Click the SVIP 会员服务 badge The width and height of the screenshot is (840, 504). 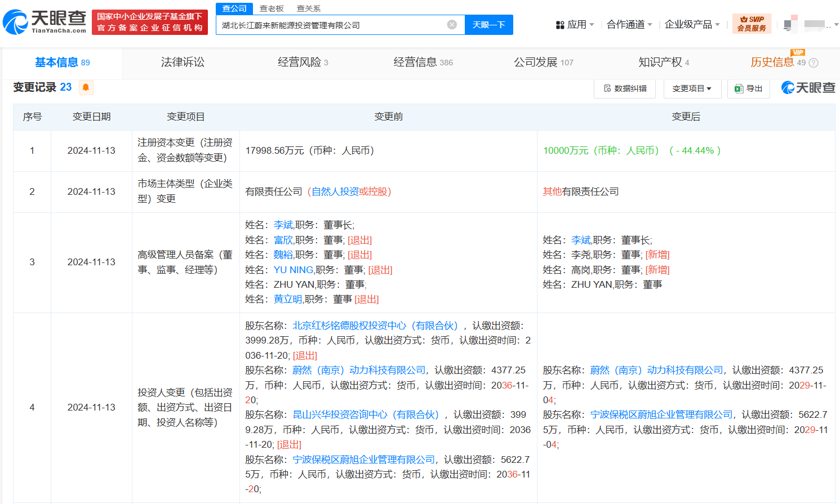pyautogui.click(x=752, y=24)
